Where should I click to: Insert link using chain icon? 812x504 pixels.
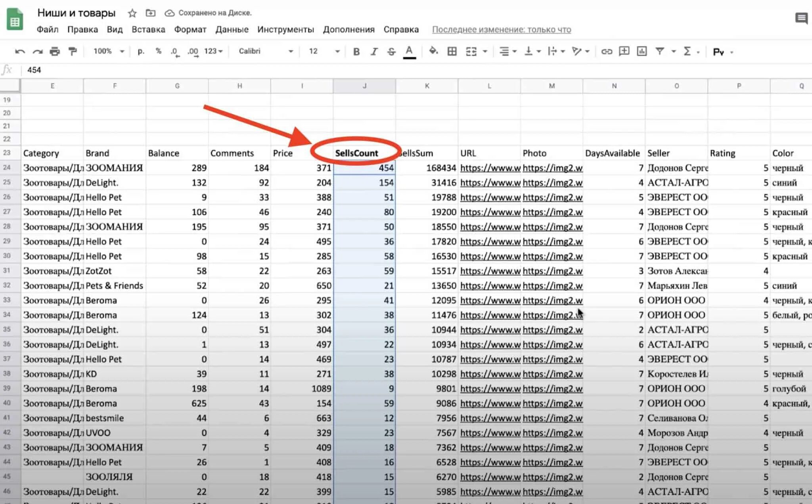click(607, 51)
